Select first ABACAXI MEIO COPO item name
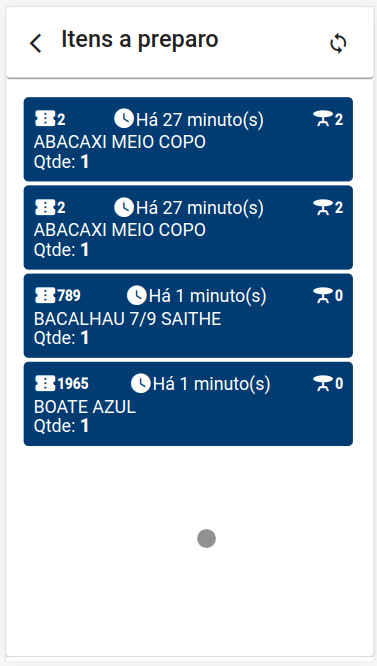This screenshot has width=377, height=666. coord(120,142)
